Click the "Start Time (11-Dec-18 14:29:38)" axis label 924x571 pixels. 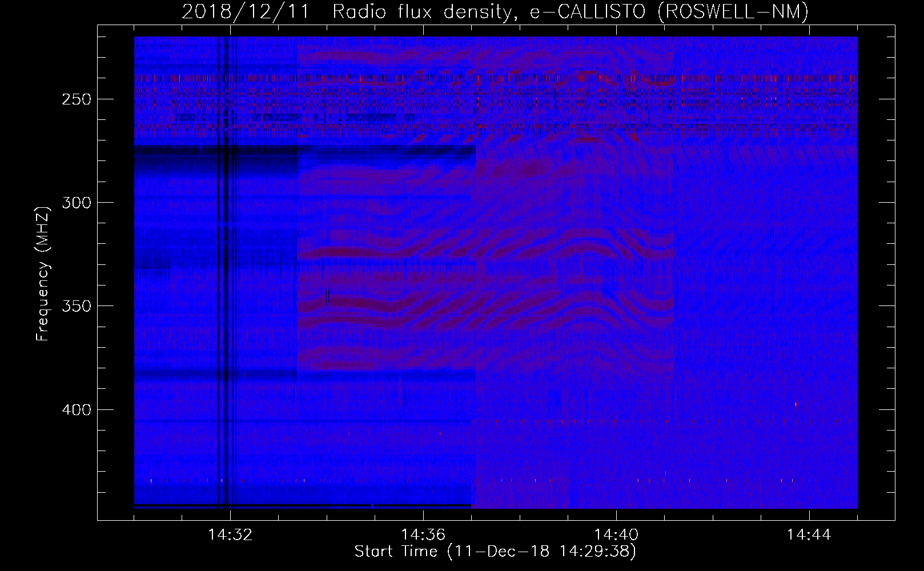tap(495, 552)
